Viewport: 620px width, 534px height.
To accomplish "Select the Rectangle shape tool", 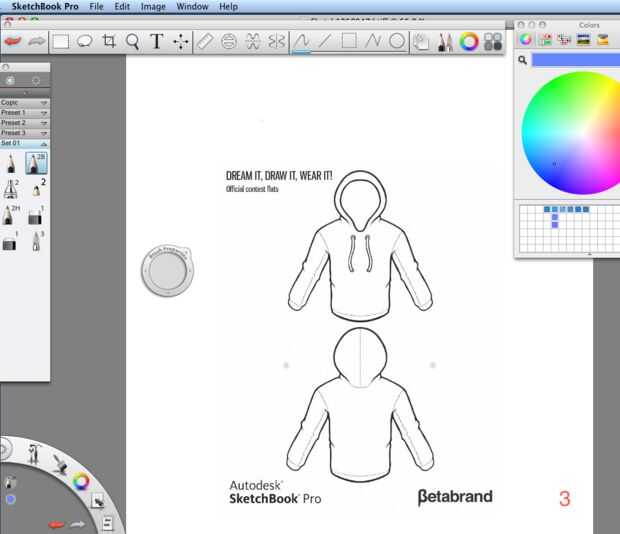I will pos(349,41).
